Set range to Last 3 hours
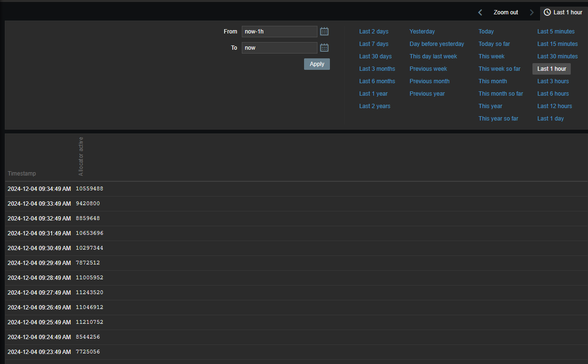Screen dimensions: 588x364 click(553, 81)
